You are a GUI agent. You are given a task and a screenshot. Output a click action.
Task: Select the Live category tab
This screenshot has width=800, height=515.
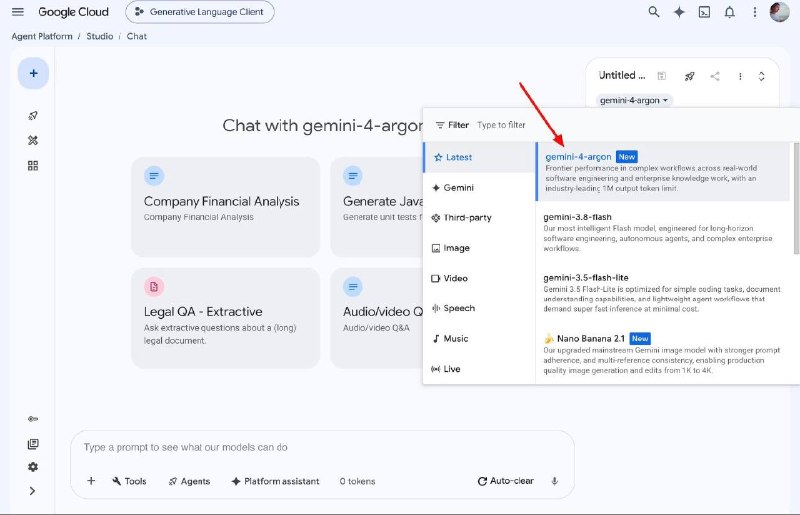point(479,369)
